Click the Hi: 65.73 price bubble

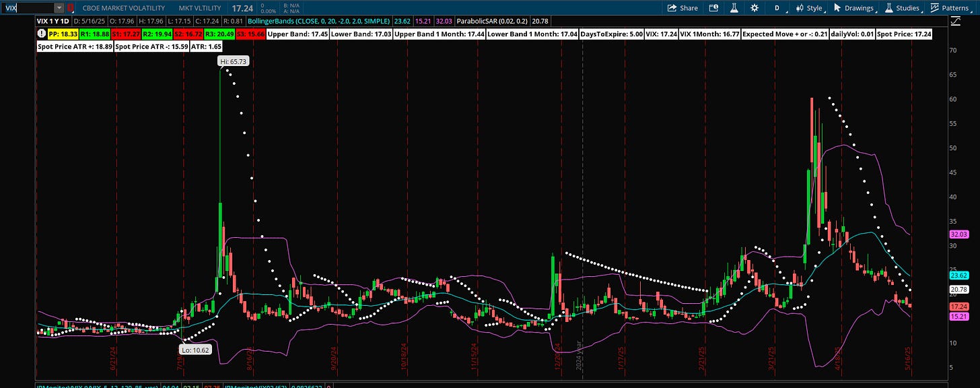pyautogui.click(x=232, y=61)
